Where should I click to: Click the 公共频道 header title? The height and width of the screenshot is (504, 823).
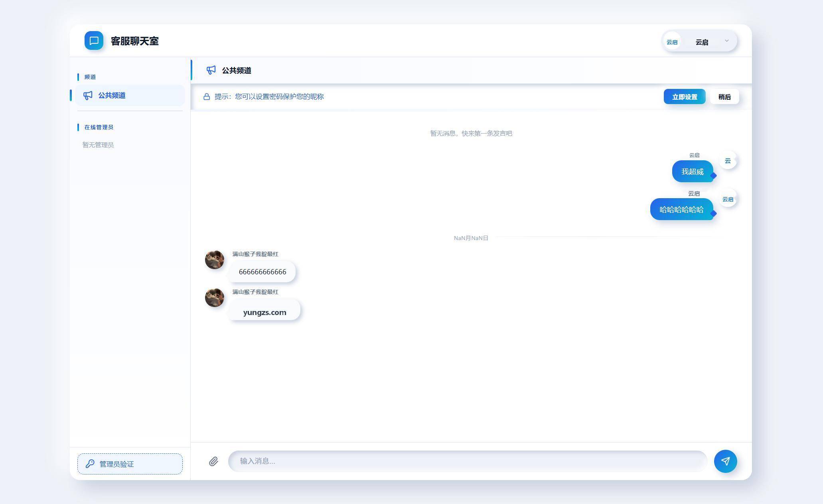click(237, 71)
